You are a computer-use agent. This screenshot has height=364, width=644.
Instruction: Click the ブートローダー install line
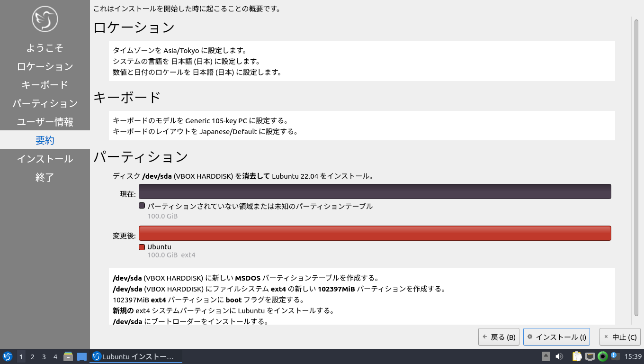click(x=190, y=322)
